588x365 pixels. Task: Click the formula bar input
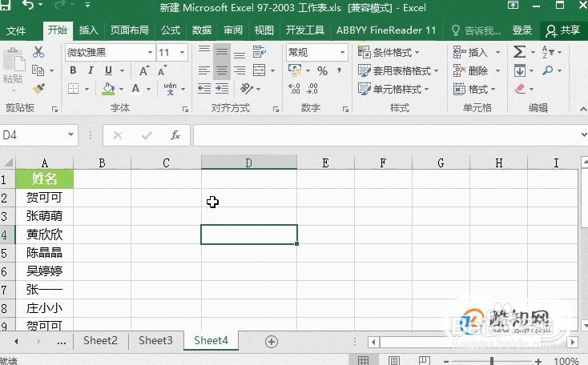[x=388, y=135]
